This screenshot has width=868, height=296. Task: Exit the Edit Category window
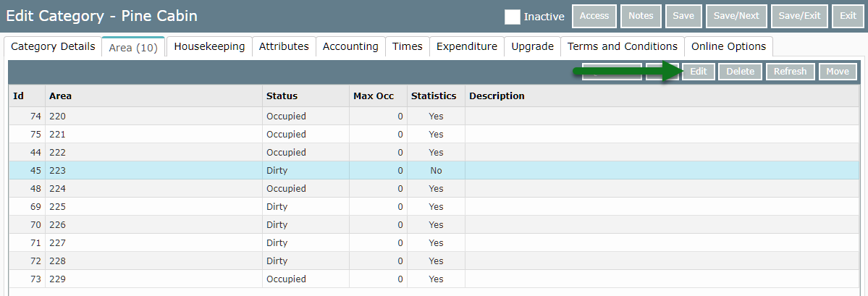point(848,16)
